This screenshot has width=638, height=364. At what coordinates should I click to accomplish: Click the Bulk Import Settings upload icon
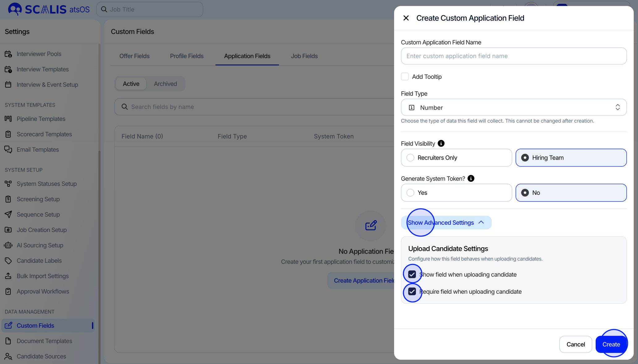click(x=8, y=276)
